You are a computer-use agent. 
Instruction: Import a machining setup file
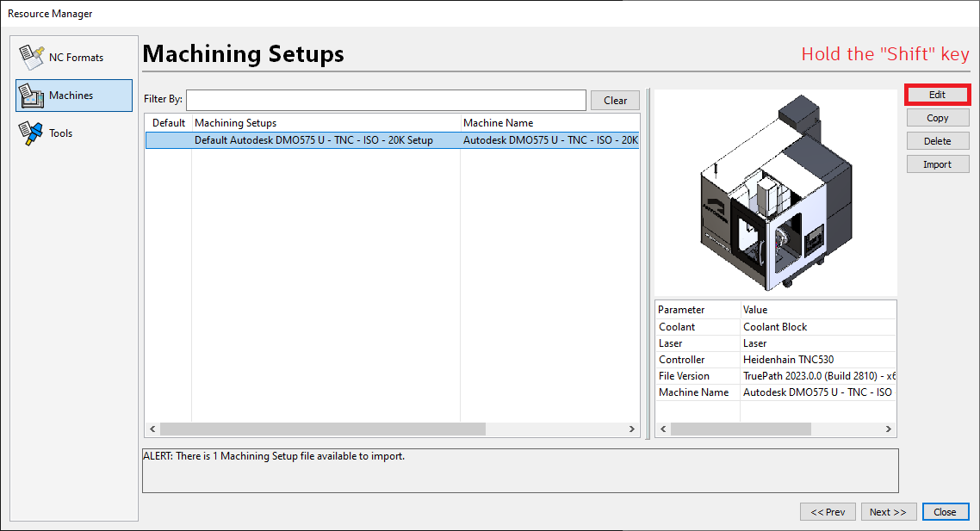coord(938,164)
